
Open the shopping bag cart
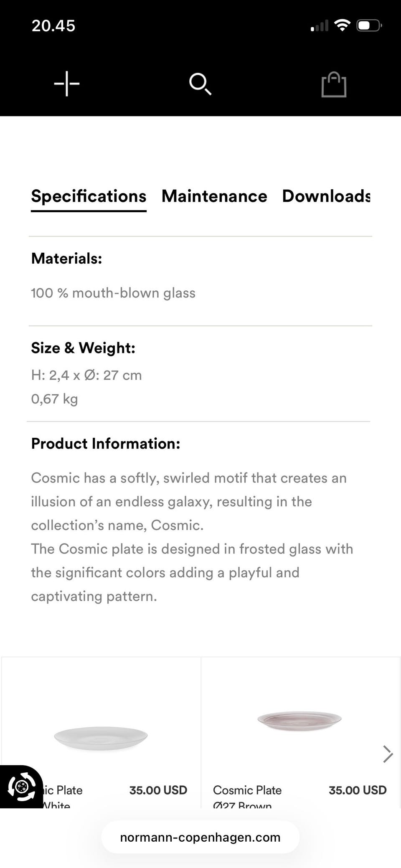(334, 85)
